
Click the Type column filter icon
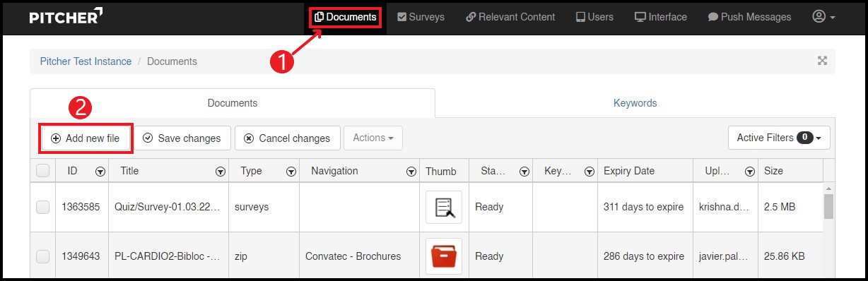tap(291, 171)
